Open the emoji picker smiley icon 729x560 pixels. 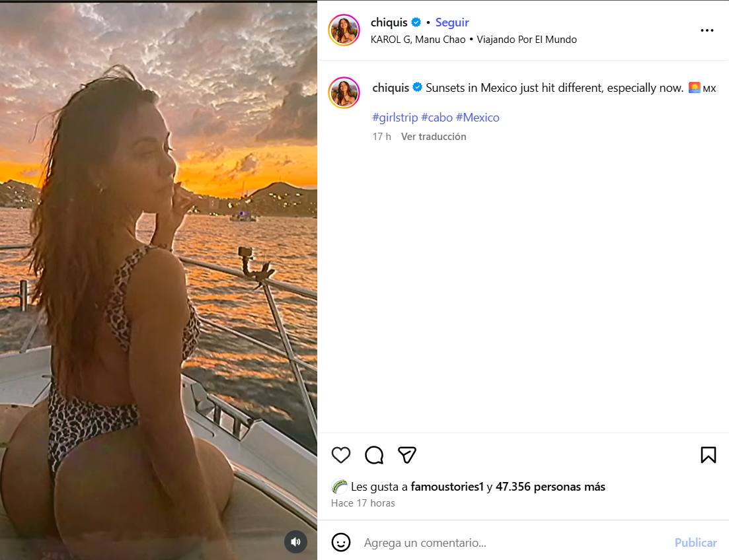(x=341, y=542)
